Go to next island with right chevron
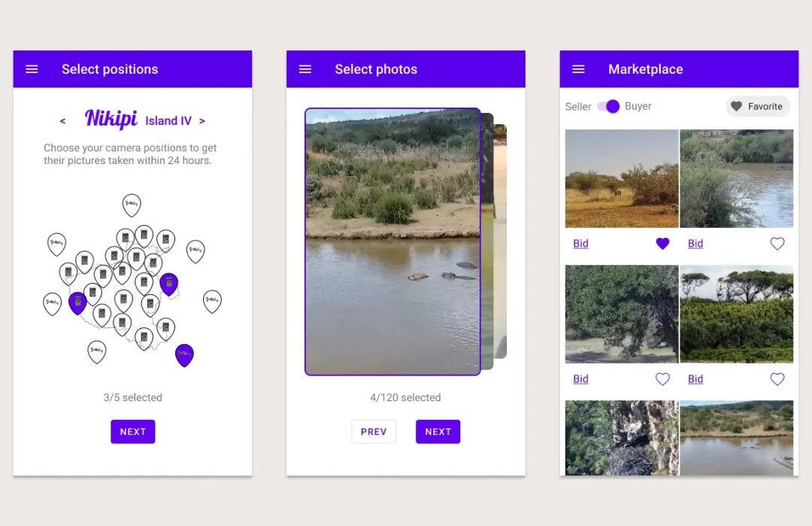The width and height of the screenshot is (812, 526). pyautogui.click(x=202, y=121)
